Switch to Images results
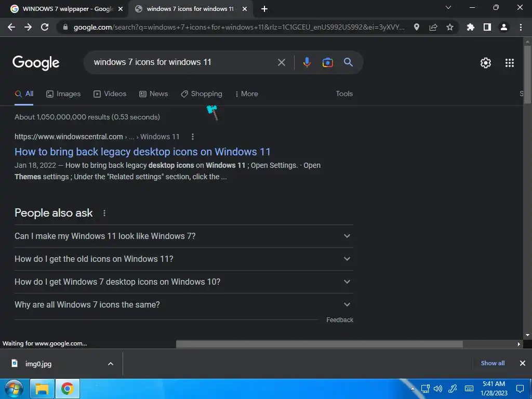Screen dimensions: 532x399 pyautogui.click(x=63, y=94)
